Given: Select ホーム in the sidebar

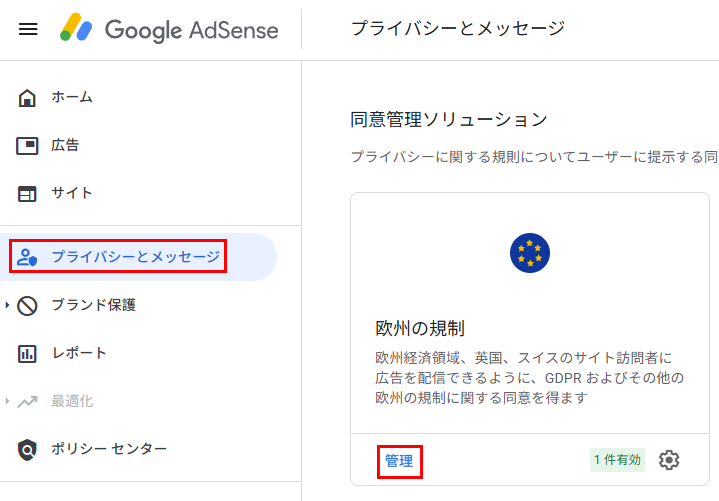Looking at the screenshot, I should coord(72,97).
